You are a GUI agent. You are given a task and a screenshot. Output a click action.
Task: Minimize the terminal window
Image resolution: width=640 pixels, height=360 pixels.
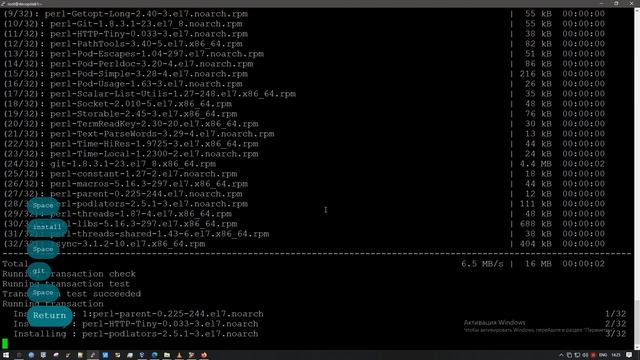click(602, 3)
